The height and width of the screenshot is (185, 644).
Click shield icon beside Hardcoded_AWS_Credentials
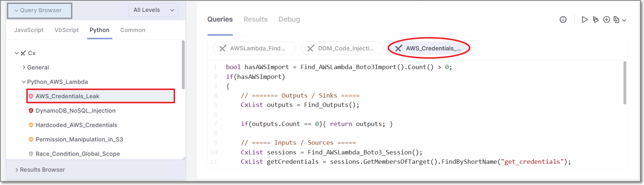pyautogui.click(x=31, y=125)
